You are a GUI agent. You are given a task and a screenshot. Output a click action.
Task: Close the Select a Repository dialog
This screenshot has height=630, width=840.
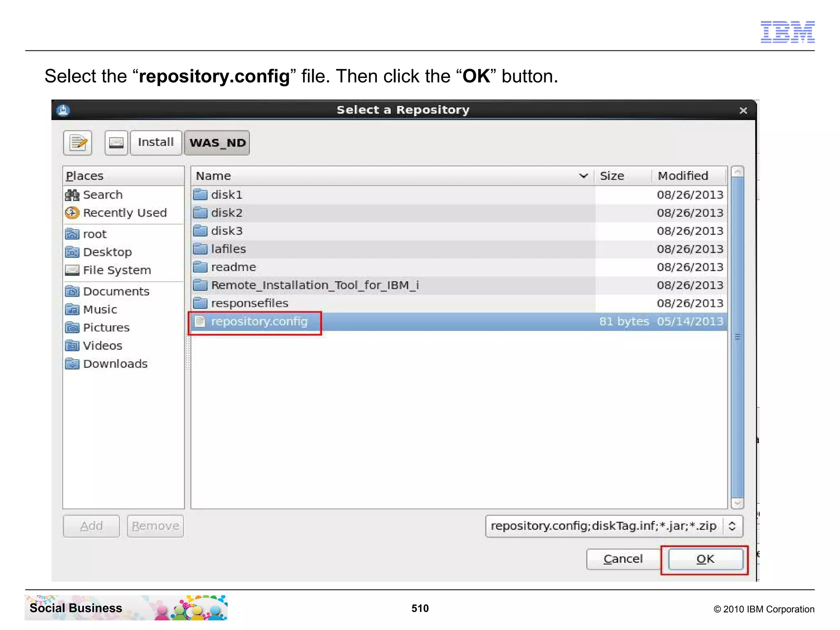pos(743,110)
